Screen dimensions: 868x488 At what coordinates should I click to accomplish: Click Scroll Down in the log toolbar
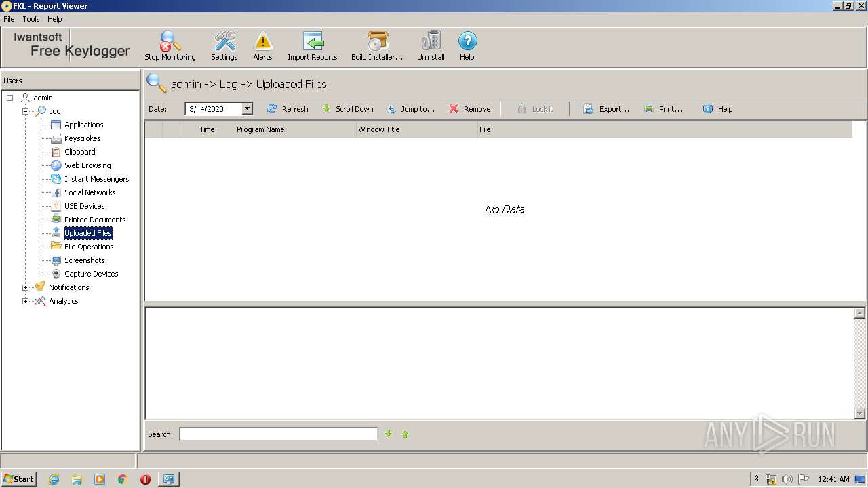(x=347, y=109)
